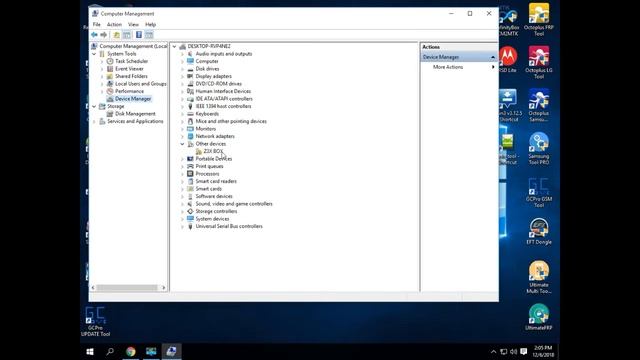
Task: Select the Z3X BOX device
Action: point(213,151)
